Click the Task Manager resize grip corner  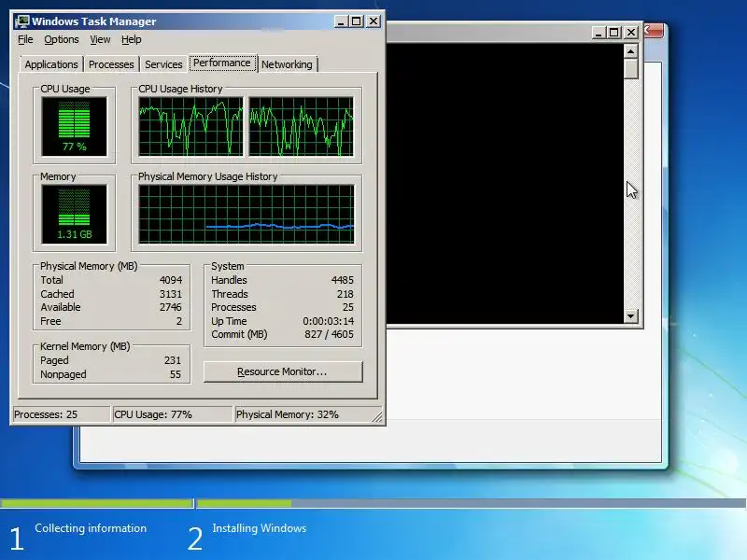pyautogui.click(x=377, y=417)
